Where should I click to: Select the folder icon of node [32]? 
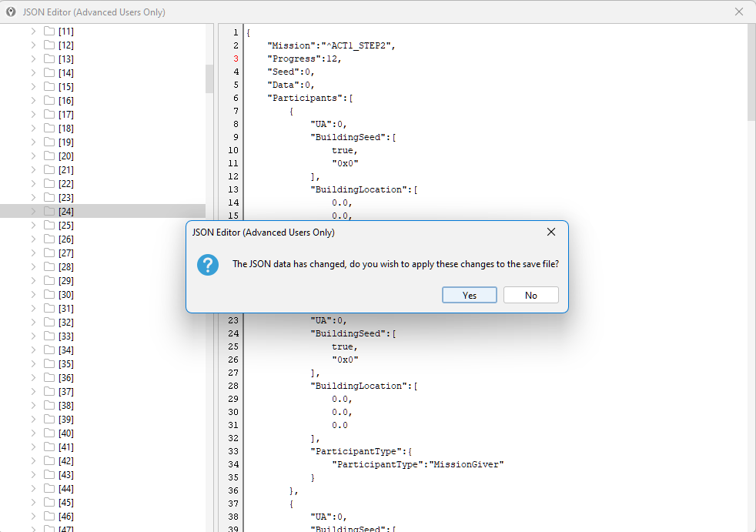coord(49,322)
